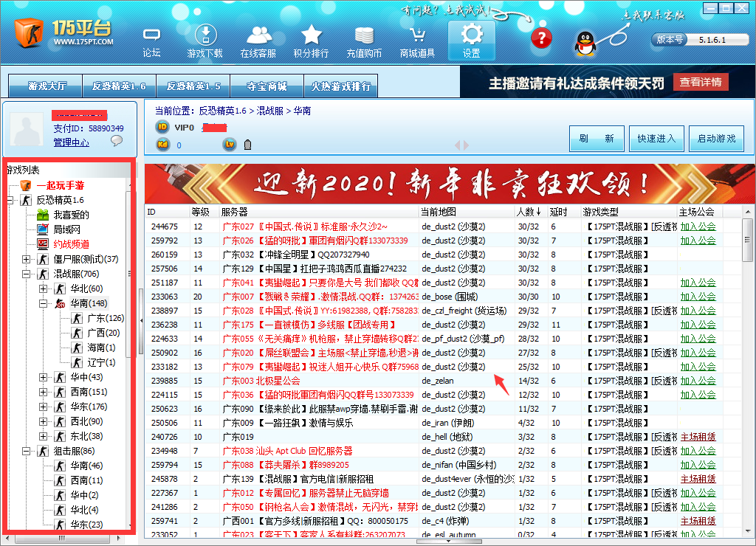
Task: Open the red question mark help icon
Action: [x=541, y=38]
